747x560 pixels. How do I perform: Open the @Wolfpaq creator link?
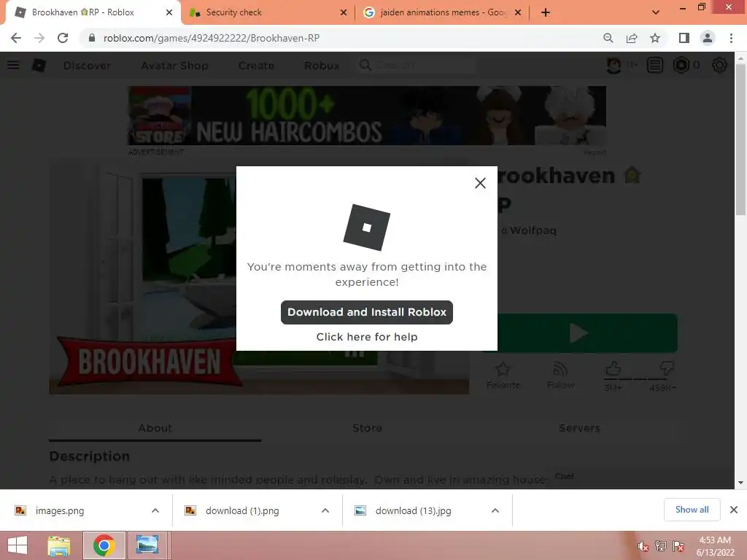click(528, 230)
